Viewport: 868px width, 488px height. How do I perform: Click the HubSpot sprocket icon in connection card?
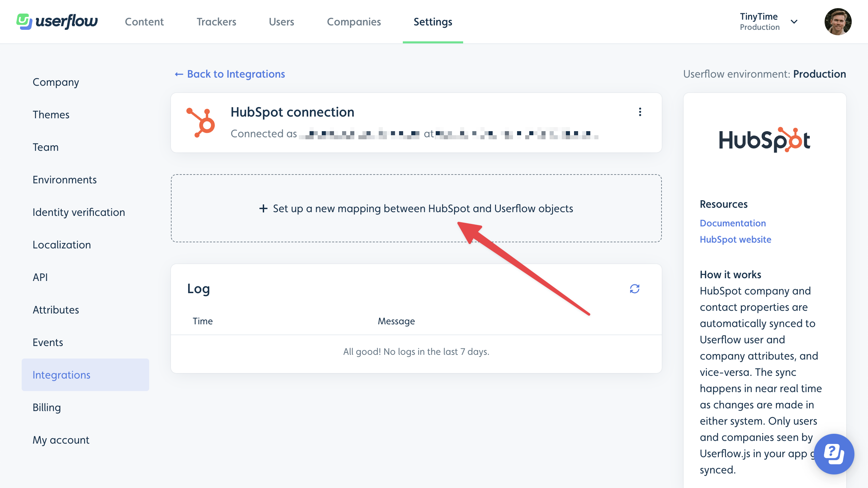point(201,123)
